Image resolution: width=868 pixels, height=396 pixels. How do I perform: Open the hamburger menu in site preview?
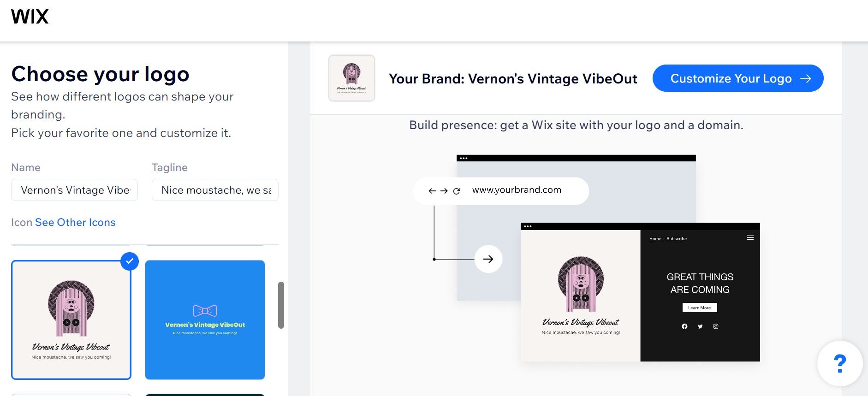point(750,238)
